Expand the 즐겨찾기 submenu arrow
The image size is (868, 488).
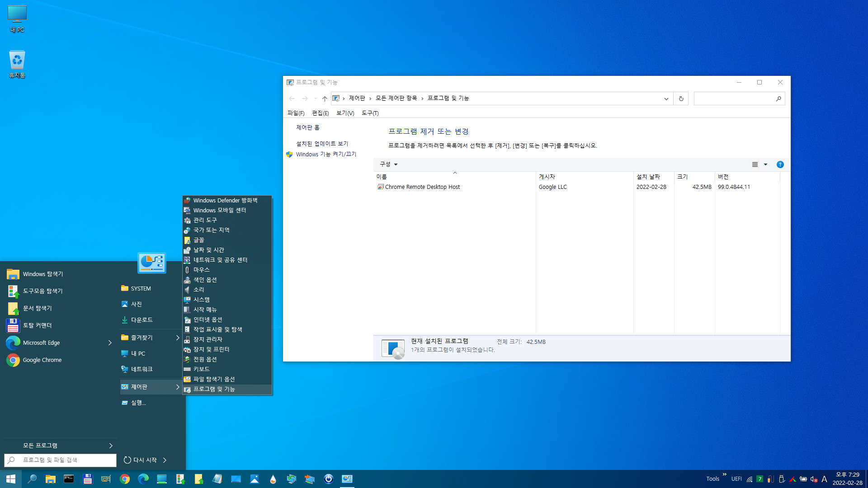[178, 338]
